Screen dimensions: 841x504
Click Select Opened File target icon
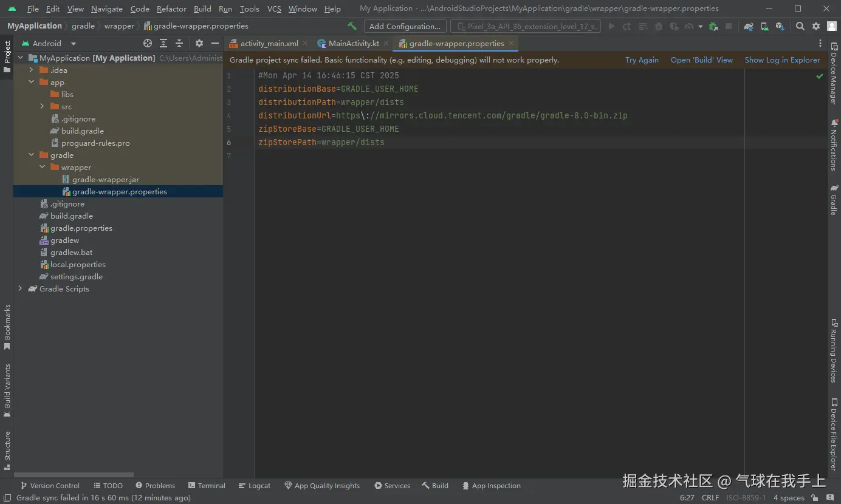[x=148, y=43]
